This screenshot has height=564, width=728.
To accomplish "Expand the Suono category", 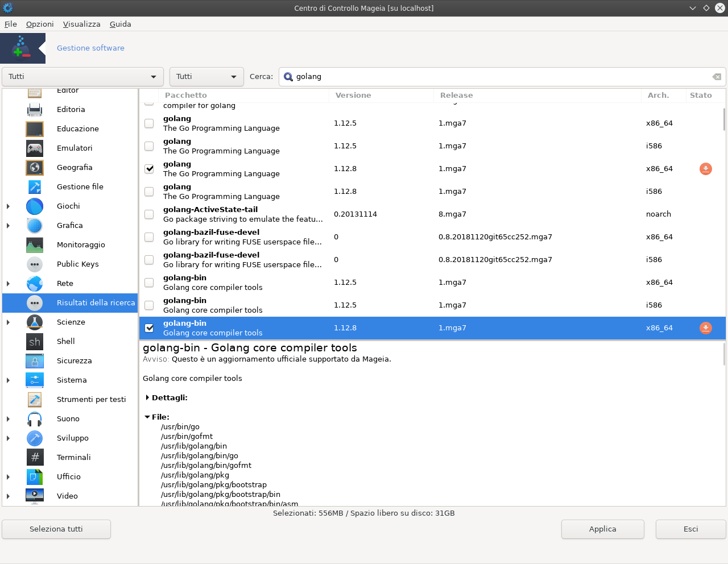I will pyautogui.click(x=8, y=419).
